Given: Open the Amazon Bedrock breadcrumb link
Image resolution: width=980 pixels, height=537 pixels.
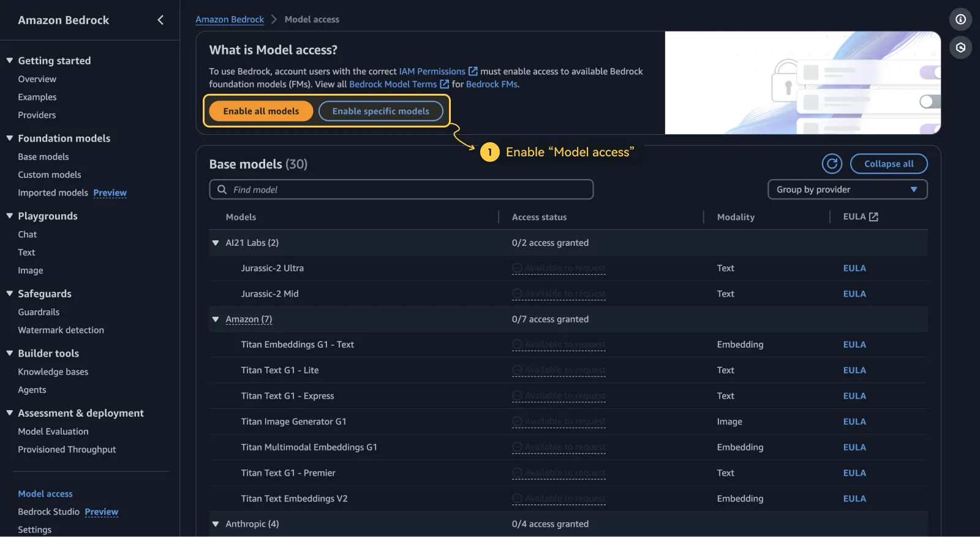Looking at the screenshot, I should (x=230, y=20).
